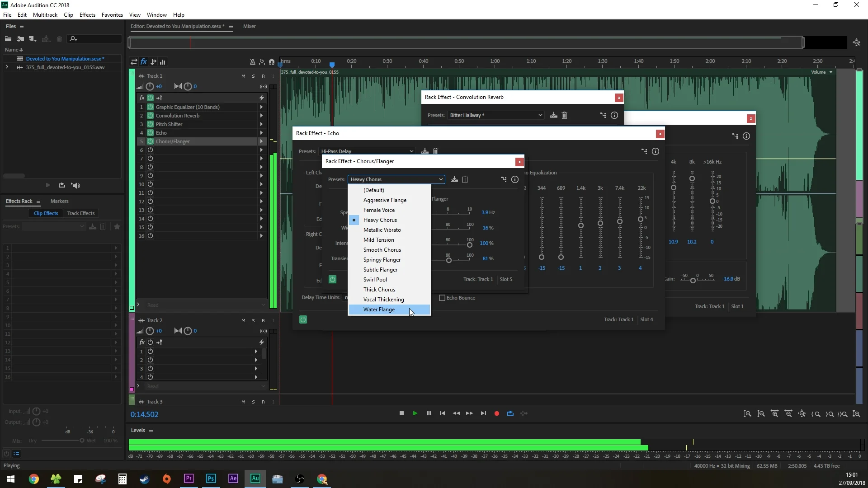Open Convolution Reverb Bitter Hallway presets dropdown
The image size is (868, 488).
[x=495, y=115]
